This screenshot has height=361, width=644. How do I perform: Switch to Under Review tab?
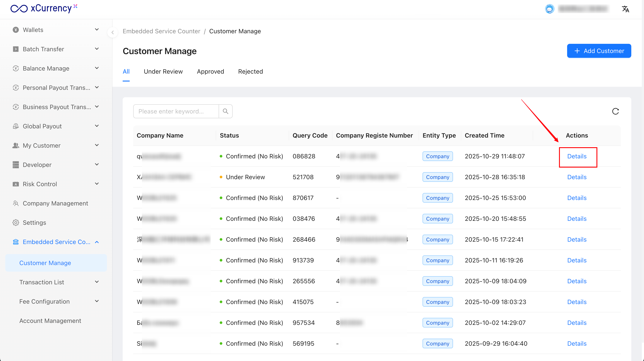point(163,71)
